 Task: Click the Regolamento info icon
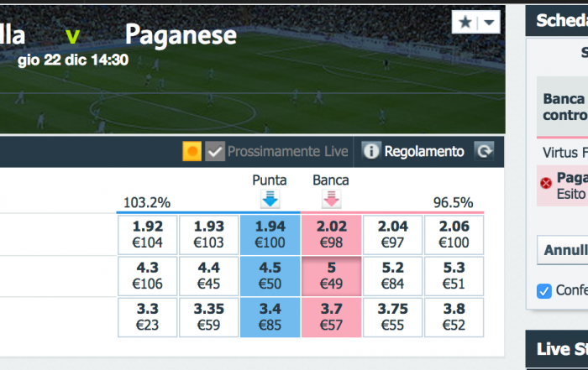[x=371, y=151]
